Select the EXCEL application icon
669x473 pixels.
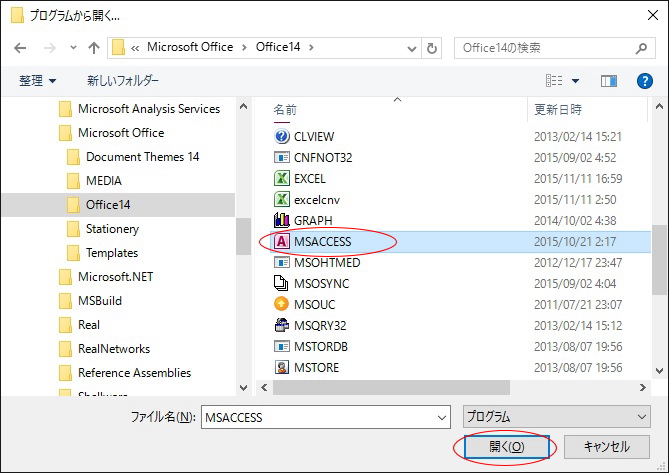pyautogui.click(x=282, y=178)
